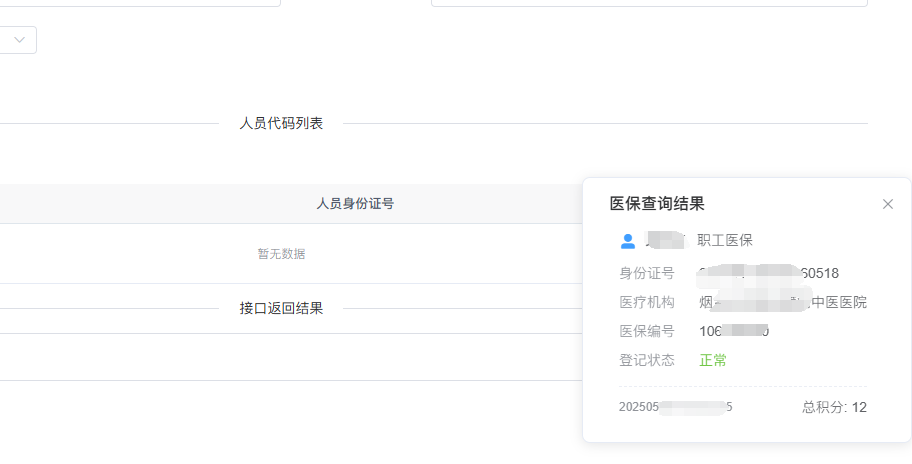The image size is (912, 464).
Task: Click the timestamp starting with 202505
Action: 676,407
